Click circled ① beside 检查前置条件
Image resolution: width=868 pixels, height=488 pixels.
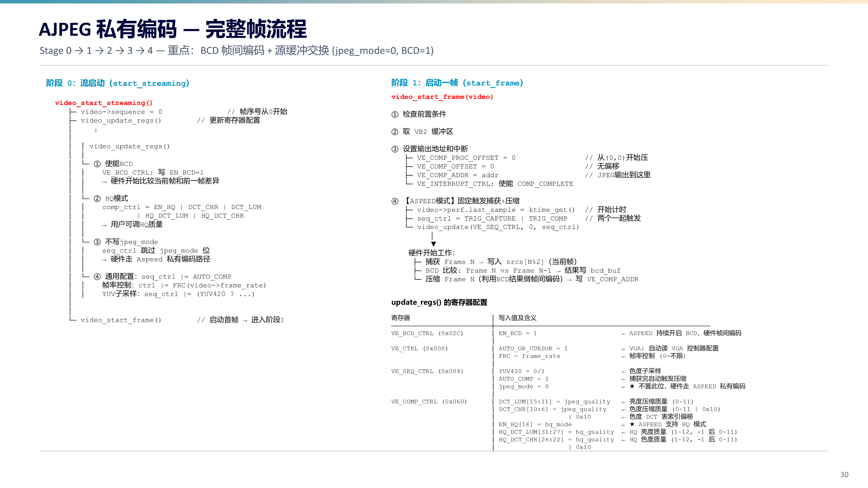coord(395,115)
